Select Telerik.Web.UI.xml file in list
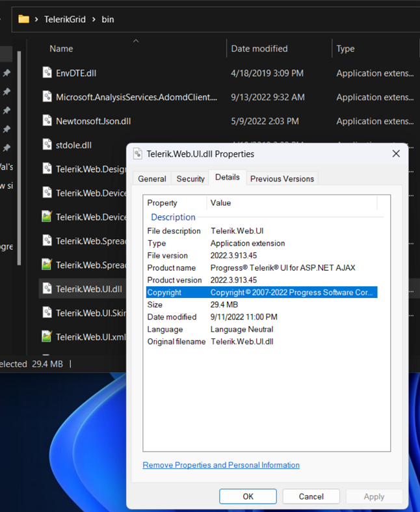The width and height of the screenshot is (420, 512). (x=91, y=337)
